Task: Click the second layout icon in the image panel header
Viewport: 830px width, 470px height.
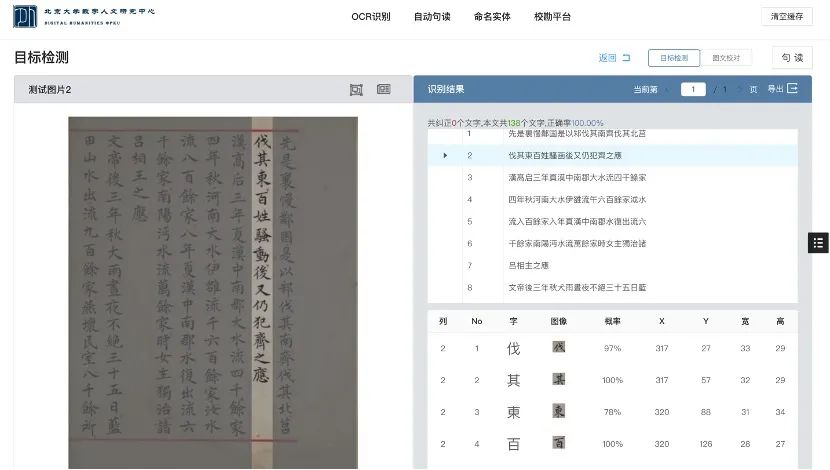Action: [384, 89]
